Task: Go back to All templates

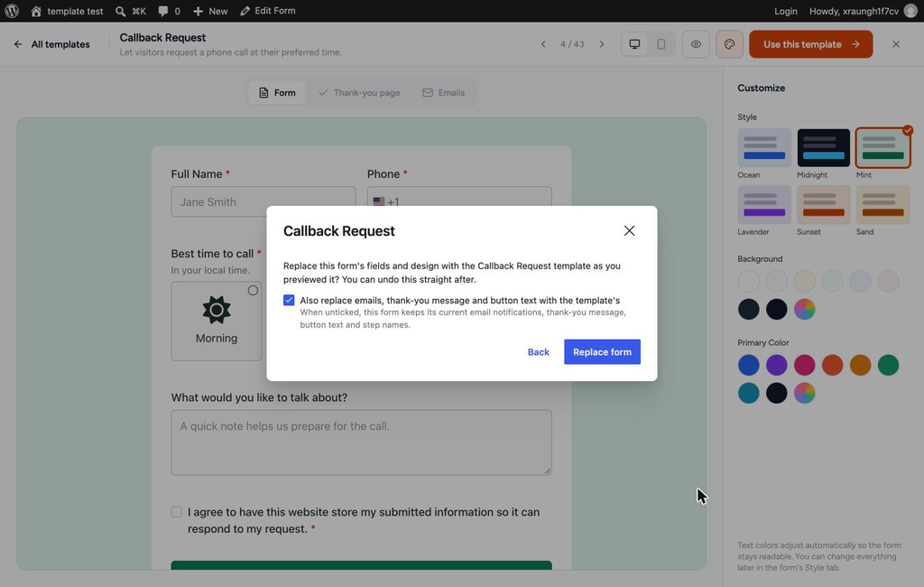Action: coord(51,44)
